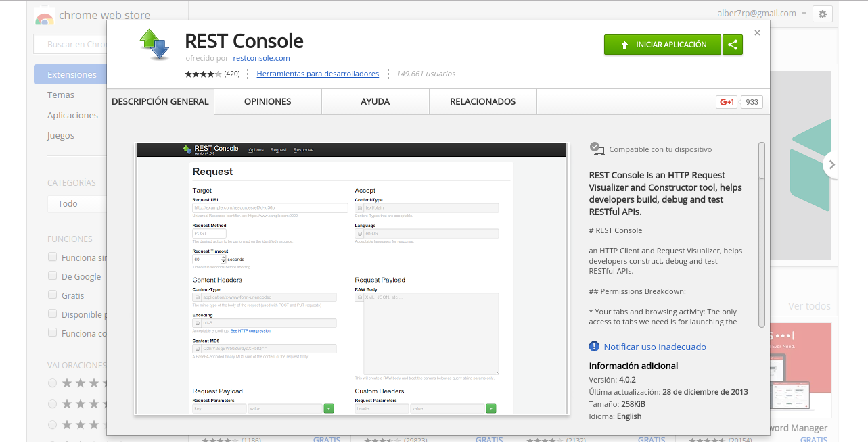Open the settings gear in the store header
The height and width of the screenshot is (442, 868).
coord(822,14)
